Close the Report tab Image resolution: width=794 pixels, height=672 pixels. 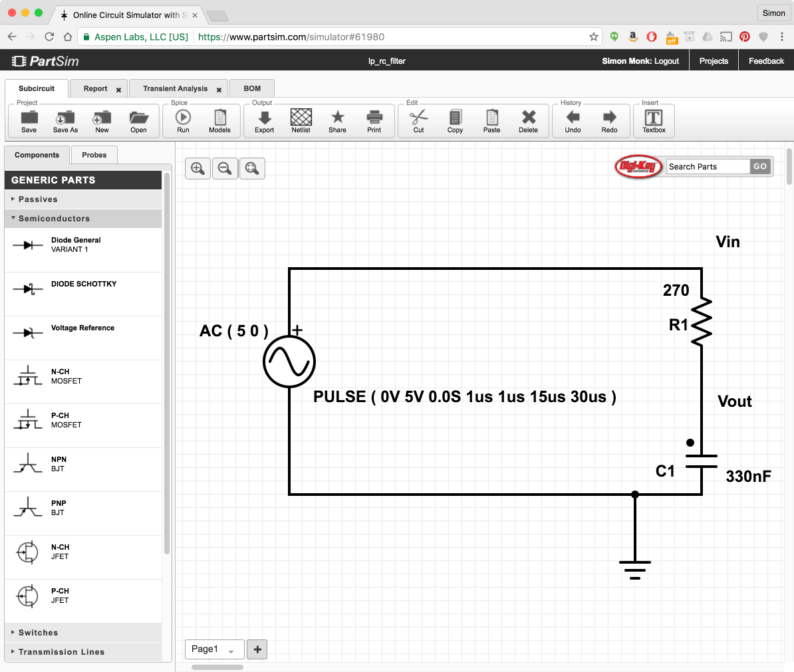pos(119,90)
